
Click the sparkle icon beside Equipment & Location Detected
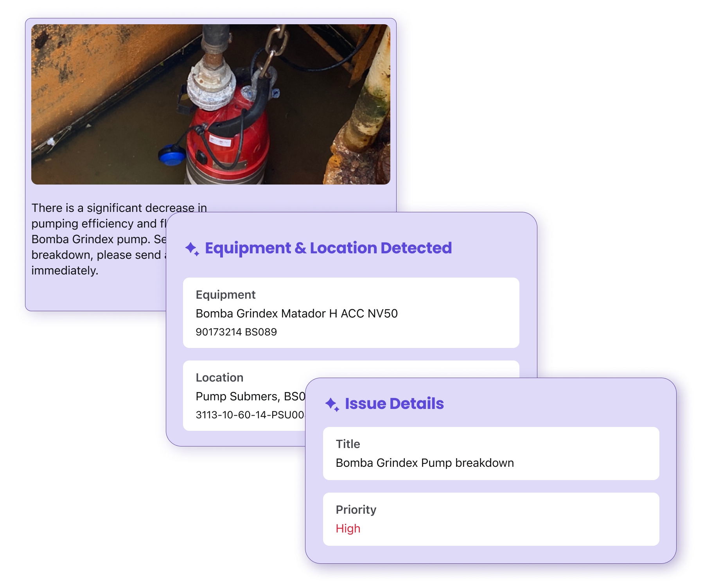click(x=192, y=249)
